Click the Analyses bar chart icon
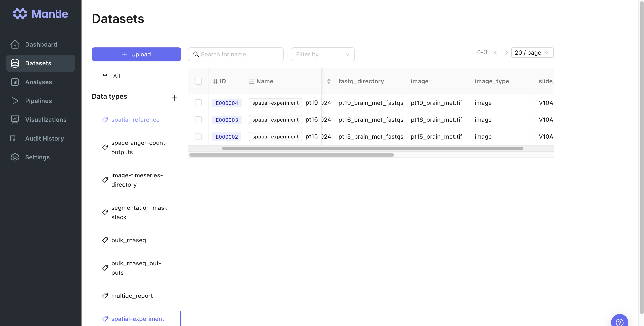 pos(15,82)
